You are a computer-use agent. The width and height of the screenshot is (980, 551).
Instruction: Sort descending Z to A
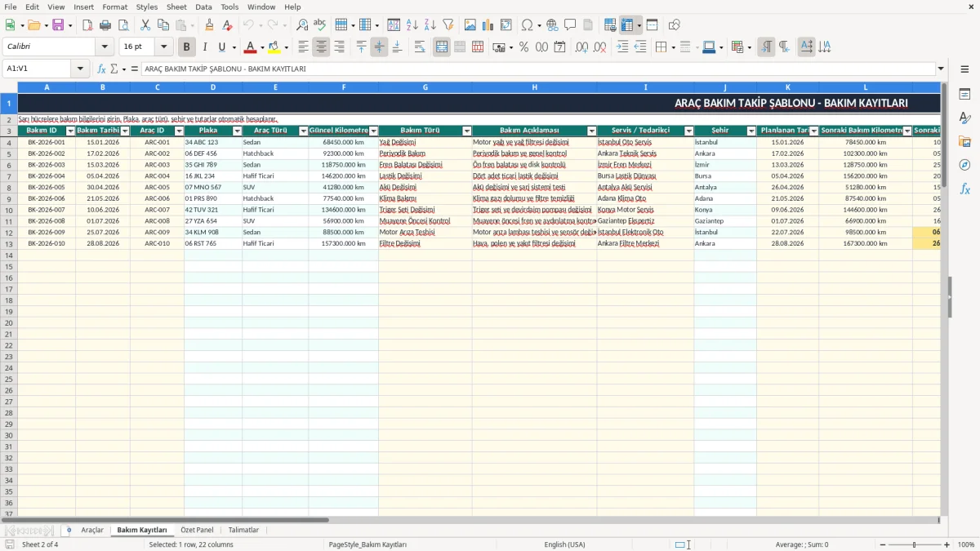coord(430,25)
